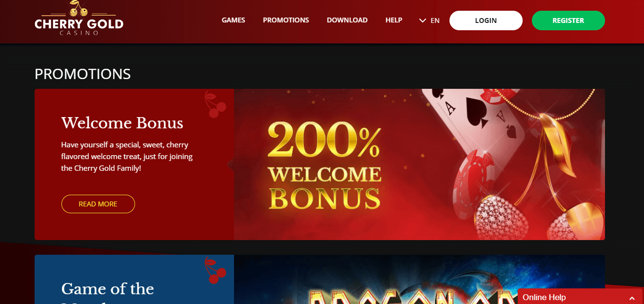Screen dimensions: 644x304
Task: Open the Online Help chat bar
Action: click(x=581, y=297)
